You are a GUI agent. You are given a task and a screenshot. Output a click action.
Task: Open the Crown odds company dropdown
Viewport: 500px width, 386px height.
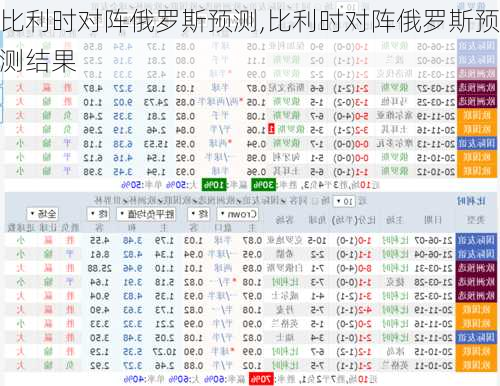pos(238,214)
